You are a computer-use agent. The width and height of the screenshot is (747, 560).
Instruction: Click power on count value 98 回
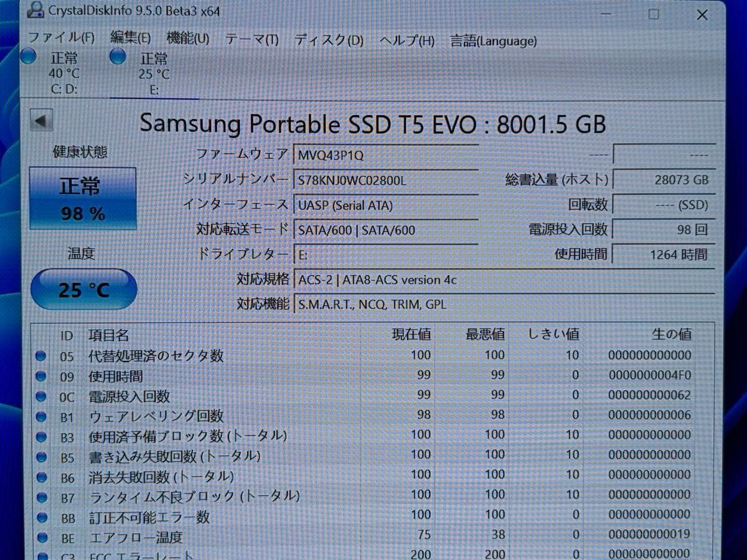click(664, 229)
